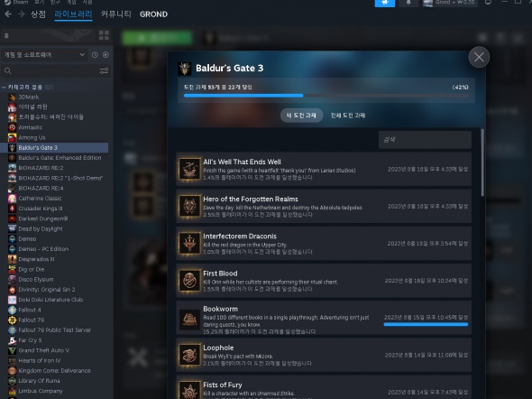Click the 홈 home field
Viewport: 532px width, 399px height.
point(48,35)
